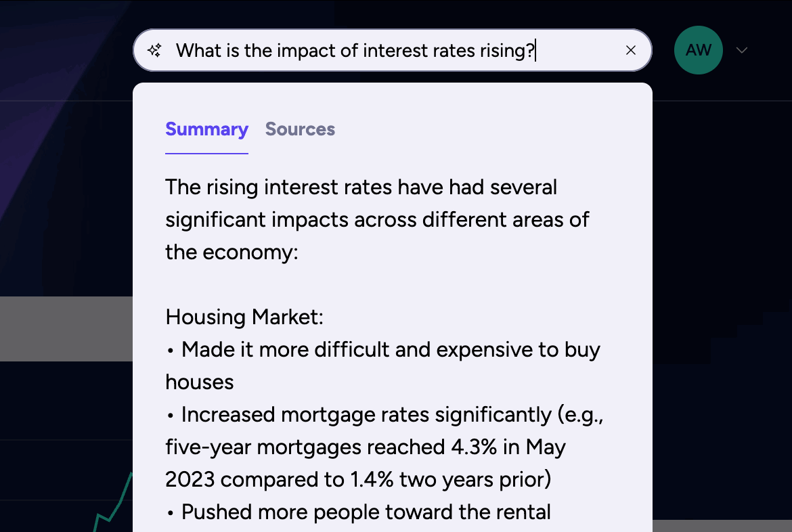Click the "Made it more difficult" bullet point
The height and width of the screenshot is (532, 792).
[x=391, y=350]
